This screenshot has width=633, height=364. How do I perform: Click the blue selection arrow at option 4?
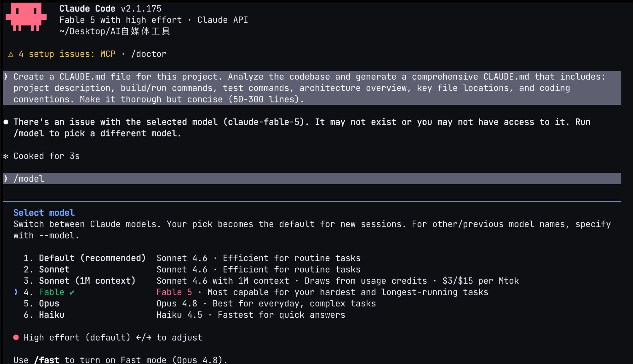pyautogui.click(x=16, y=292)
